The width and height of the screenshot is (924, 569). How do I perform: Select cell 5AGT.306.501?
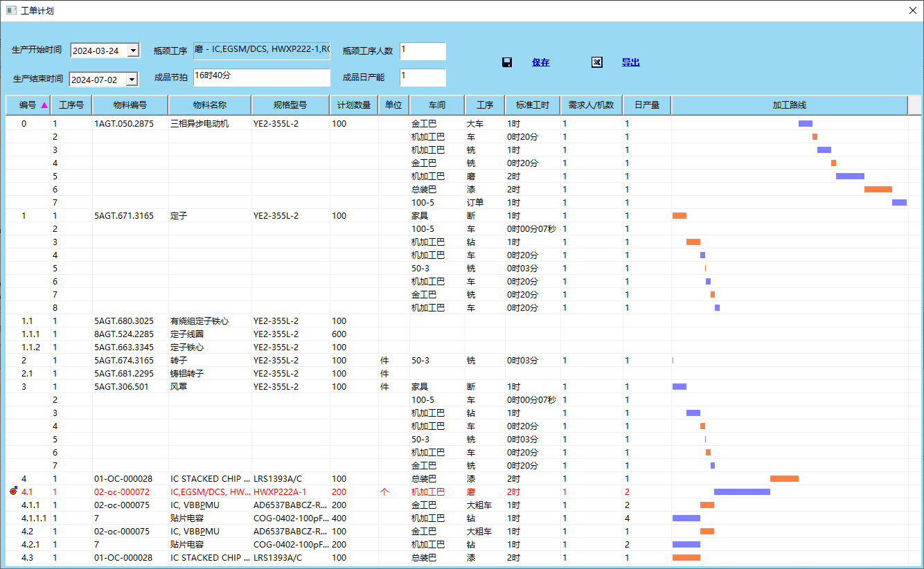click(130, 387)
